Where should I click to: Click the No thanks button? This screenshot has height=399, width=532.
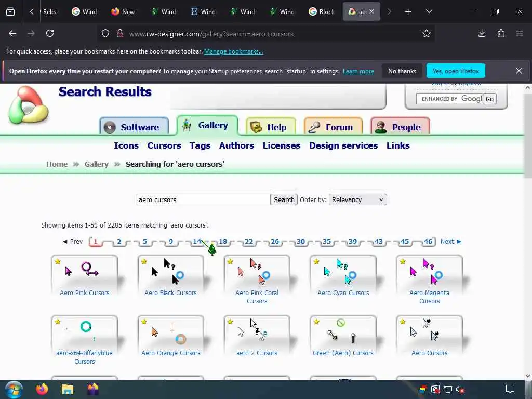[402, 71]
